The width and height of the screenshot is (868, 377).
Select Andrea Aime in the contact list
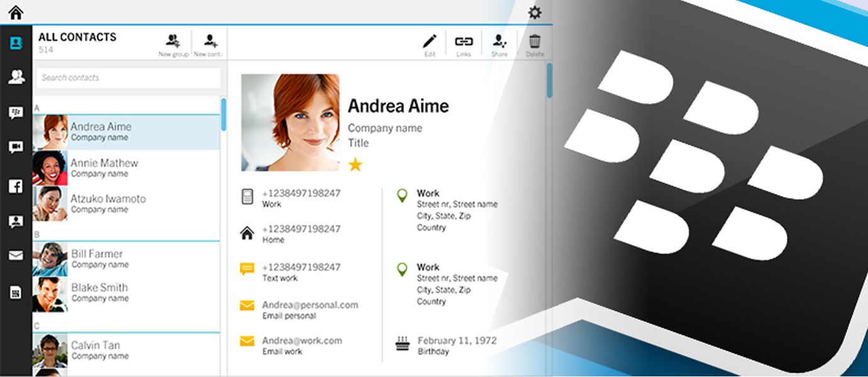click(126, 132)
